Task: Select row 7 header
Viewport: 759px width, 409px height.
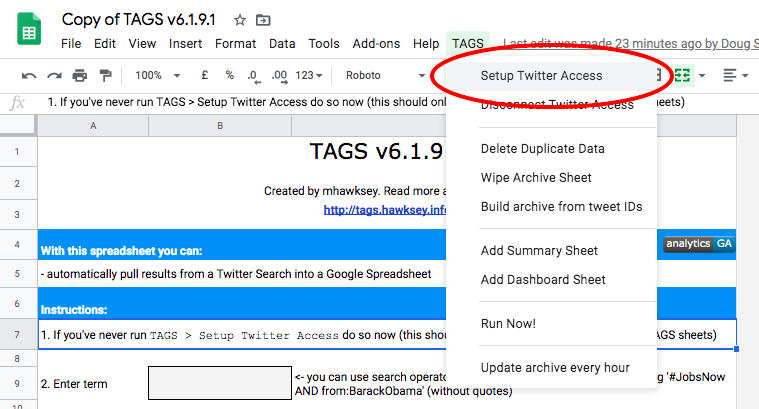Action: coord(17,334)
